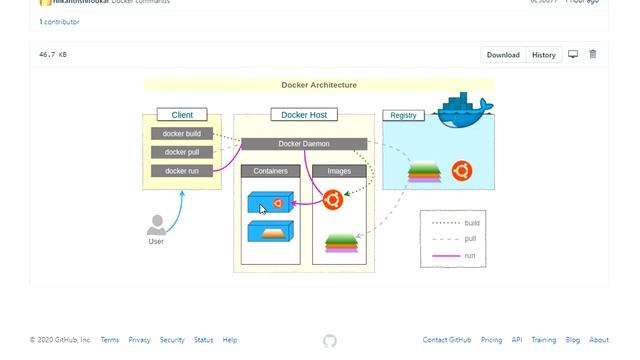This screenshot has width=640, height=360.
Task: Click the Docker whale logo
Action: [464, 110]
